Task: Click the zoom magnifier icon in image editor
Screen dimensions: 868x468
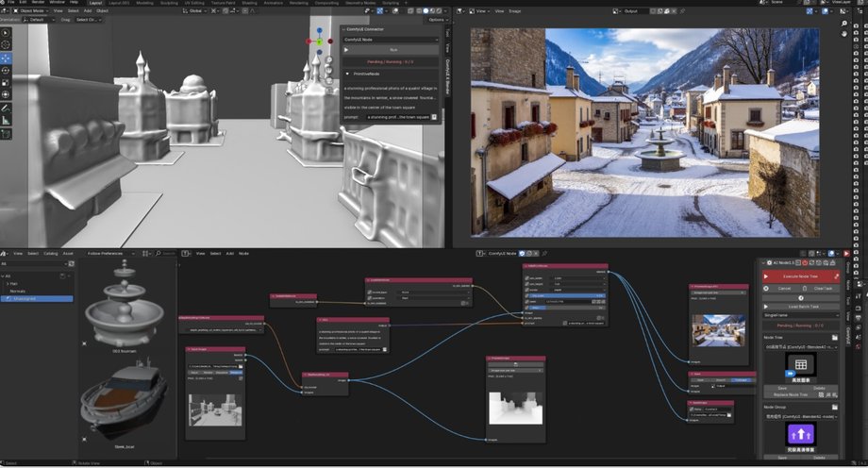Action: tap(843, 24)
